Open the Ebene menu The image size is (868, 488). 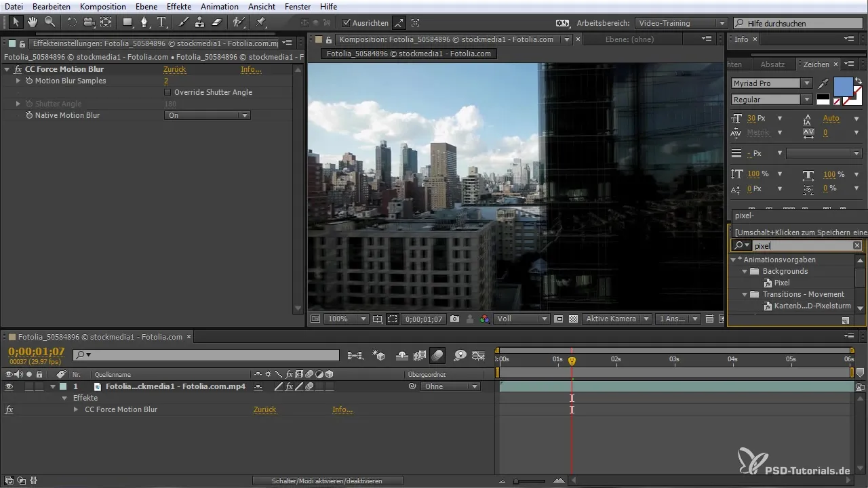click(146, 6)
